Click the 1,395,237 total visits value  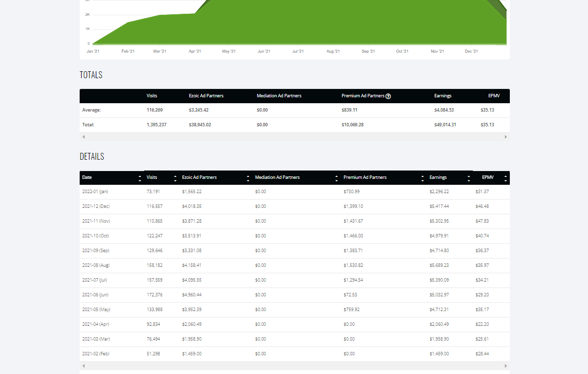point(156,125)
